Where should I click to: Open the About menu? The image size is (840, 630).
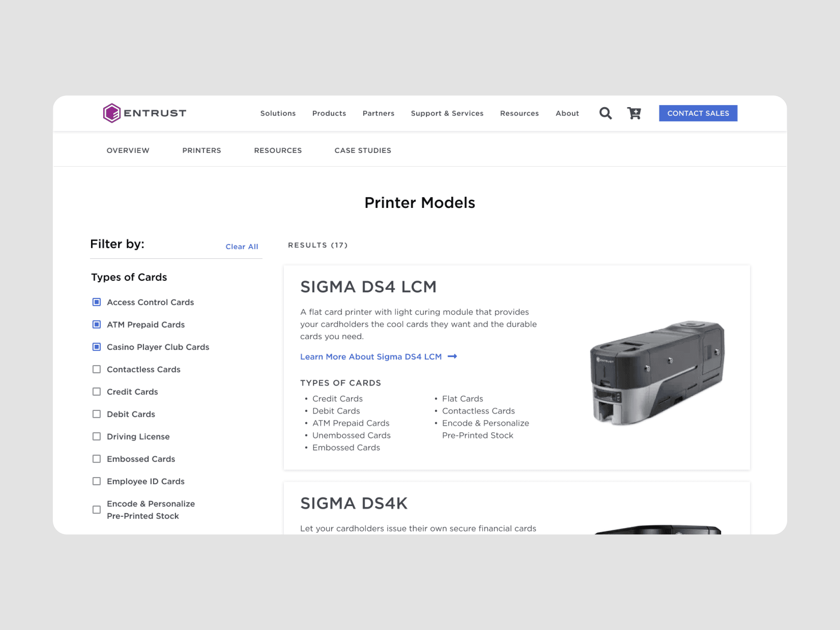[567, 113]
